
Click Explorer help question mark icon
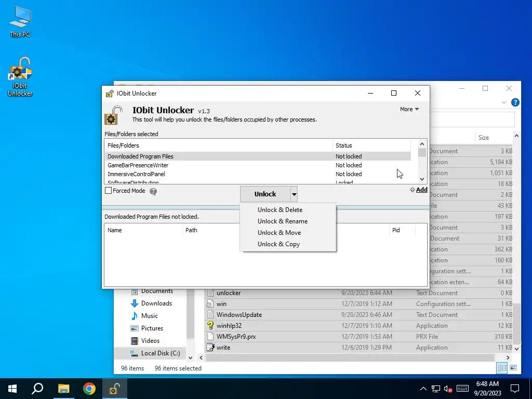515,102
